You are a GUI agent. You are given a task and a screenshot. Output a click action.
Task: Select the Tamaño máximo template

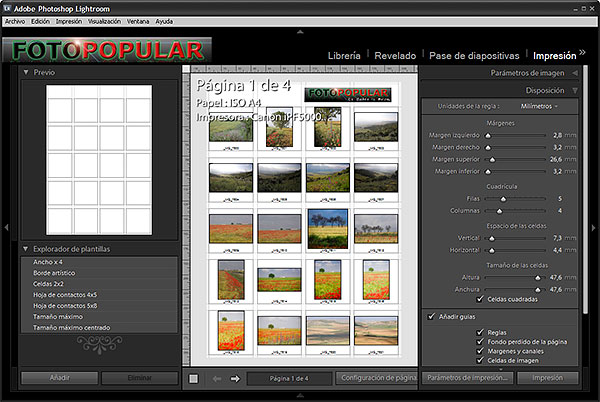pos(99,317)
